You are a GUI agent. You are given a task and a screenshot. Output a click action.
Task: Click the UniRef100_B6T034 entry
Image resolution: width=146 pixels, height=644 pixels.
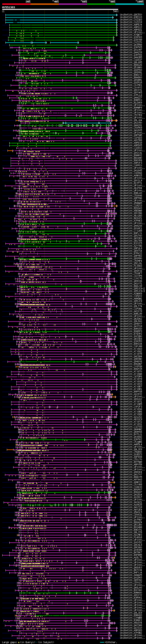click(131, 570)
